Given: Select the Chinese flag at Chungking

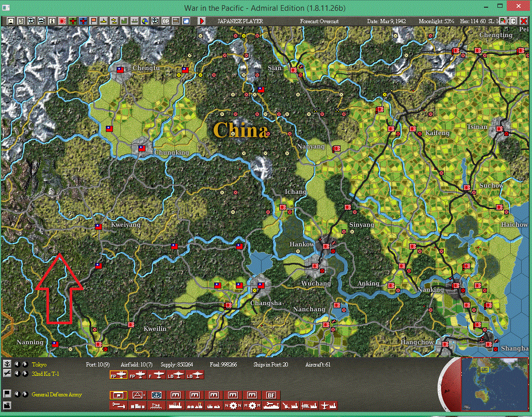Looking at the screenshot, I should tap(142, 148).
